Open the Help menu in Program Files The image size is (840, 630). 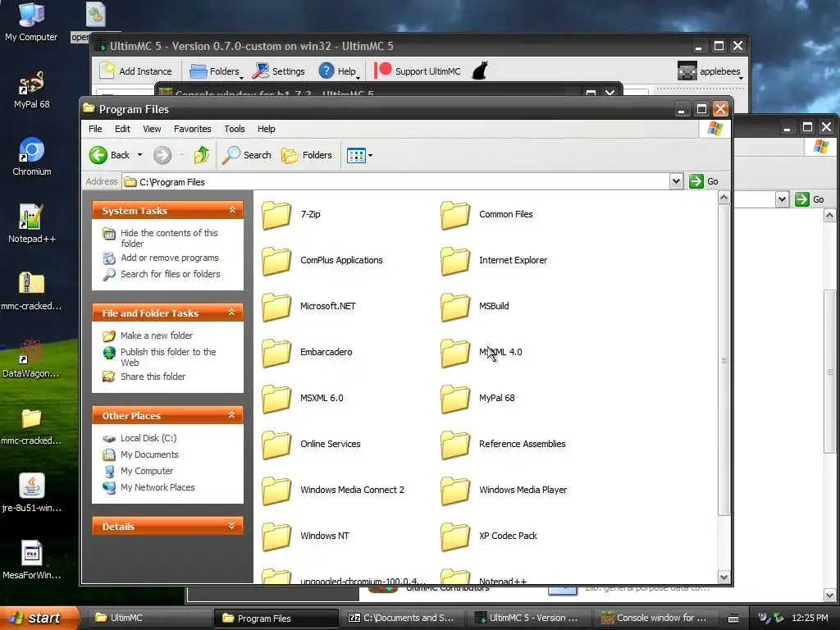pos(267,129)
